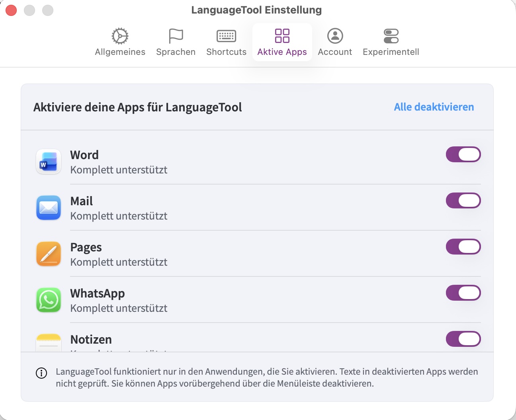The width and height of the screenshot is (516, 420).
Task: Click the Mail app icon
Action: click(x=49, y=208)
